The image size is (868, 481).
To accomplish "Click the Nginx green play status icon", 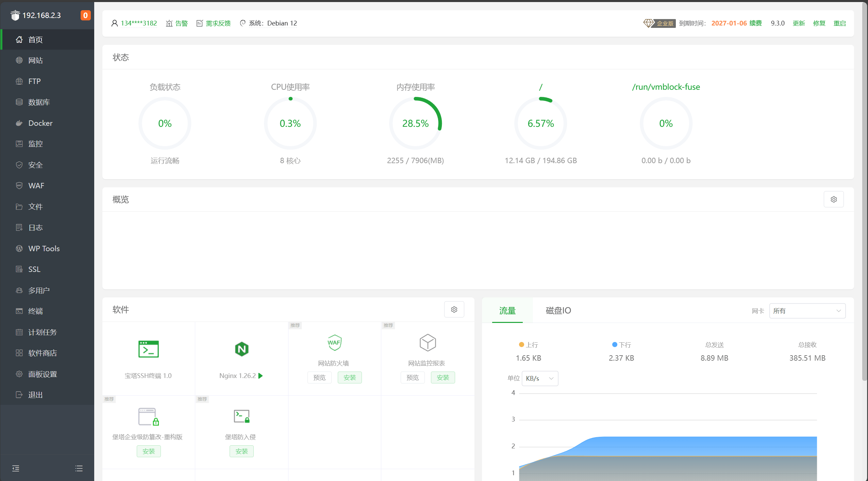I will 261,376.
